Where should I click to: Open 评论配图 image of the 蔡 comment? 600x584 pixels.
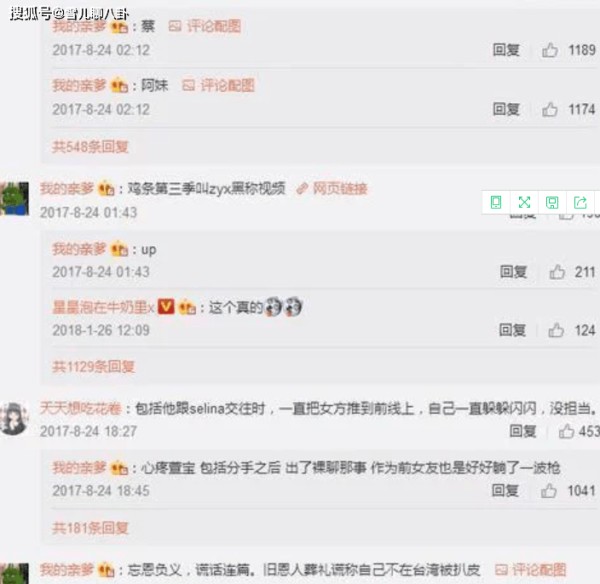pos(205,26)
